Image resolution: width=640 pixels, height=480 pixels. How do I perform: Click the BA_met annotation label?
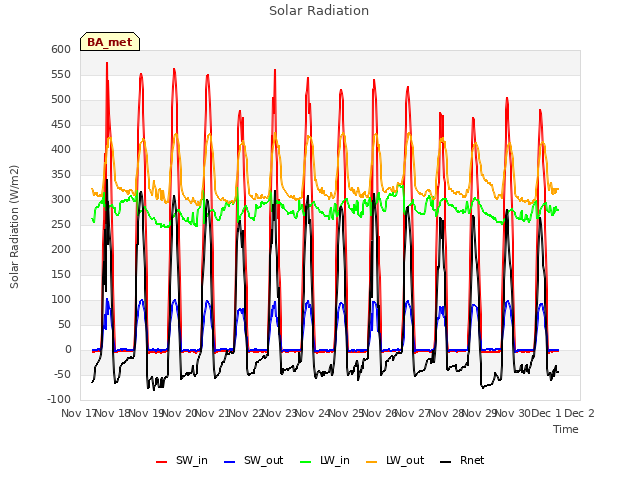pyautogui.click(x=110, y=42)
